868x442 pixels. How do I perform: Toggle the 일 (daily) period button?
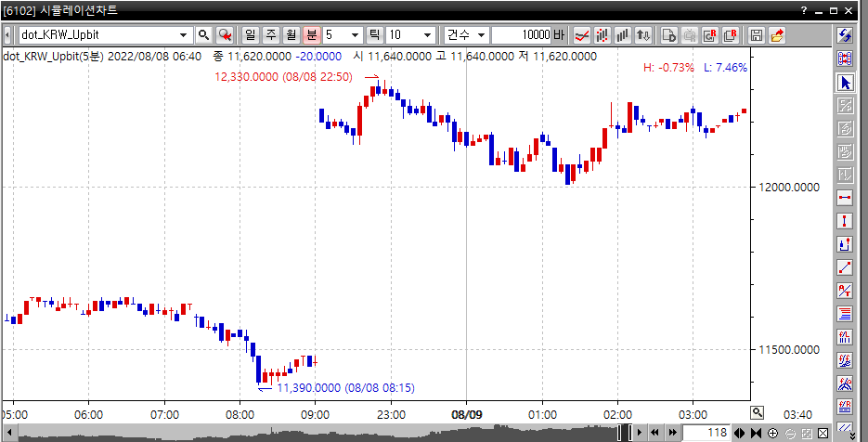(x=251, y=34)
